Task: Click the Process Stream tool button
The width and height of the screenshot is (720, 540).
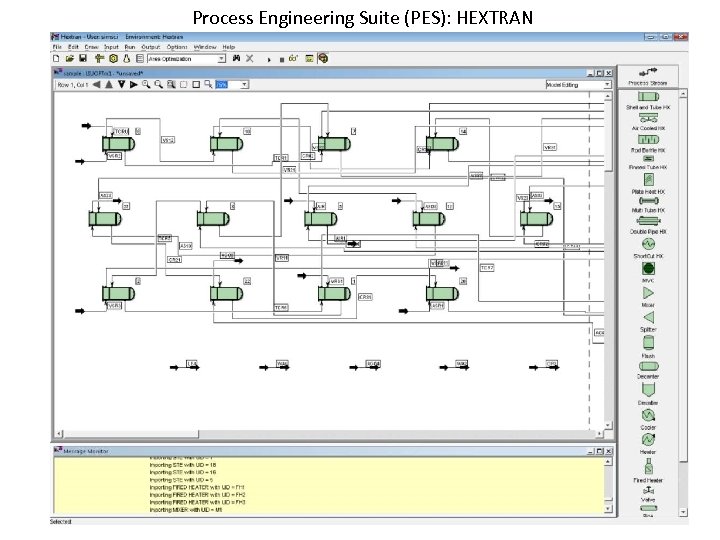Action: pyautogui.click(x=647, y=76)
